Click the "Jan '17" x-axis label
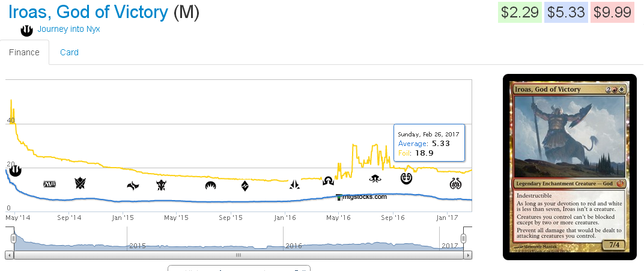The height and width of the screenshot is (271, 644). click(x=448, y=217)
